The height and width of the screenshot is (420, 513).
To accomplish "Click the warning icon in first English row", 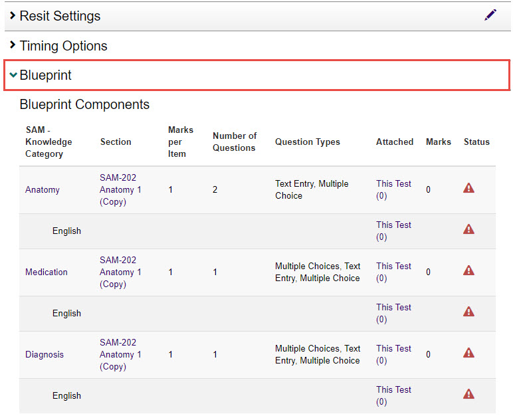I will tap(468, 229).
